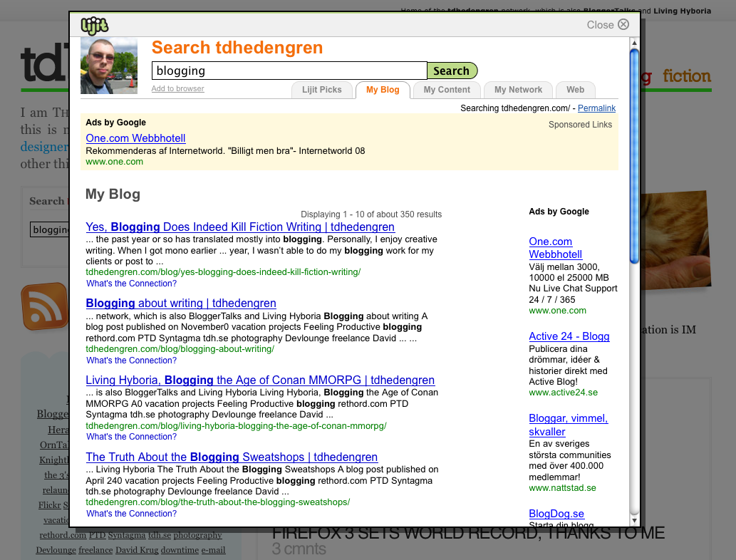Click What's the Connection under Blogging about writing
This screenshot has width=736, height=560.
(x=131, y=361)
